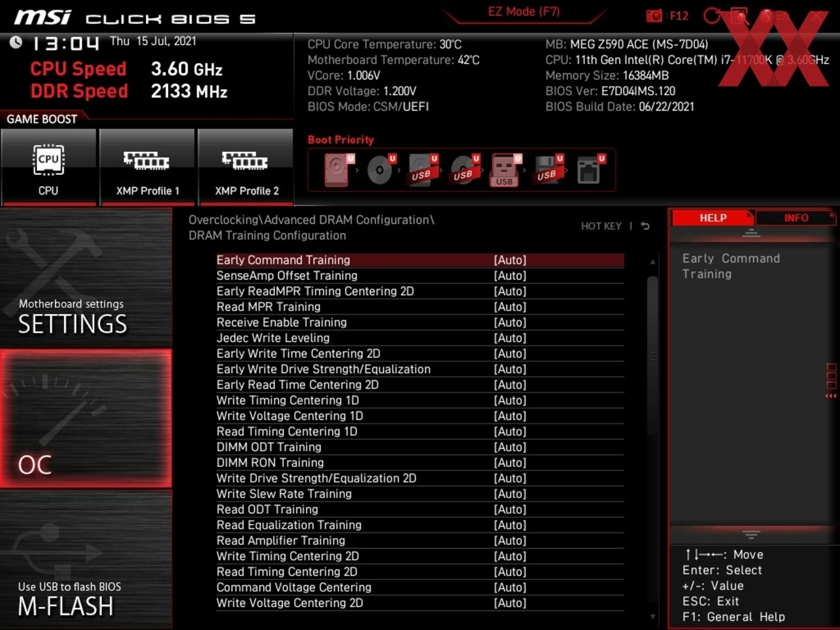Select Early Write Time Centering 2D row

(420, 354)
